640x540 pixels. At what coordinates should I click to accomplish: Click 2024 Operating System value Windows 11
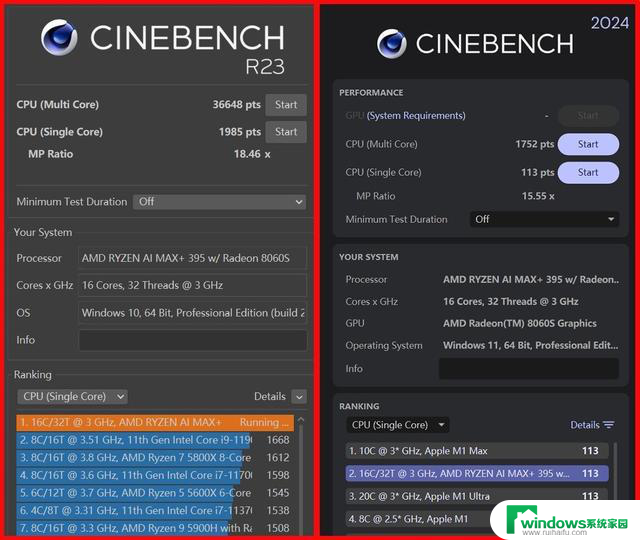pyautogui.click(x=531, y=345)
